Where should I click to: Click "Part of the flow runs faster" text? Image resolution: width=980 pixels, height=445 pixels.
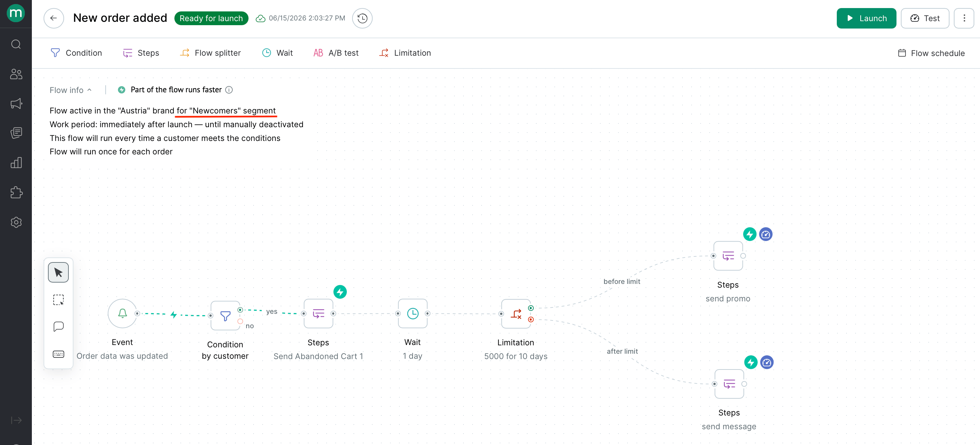click(x=176, y=90)
